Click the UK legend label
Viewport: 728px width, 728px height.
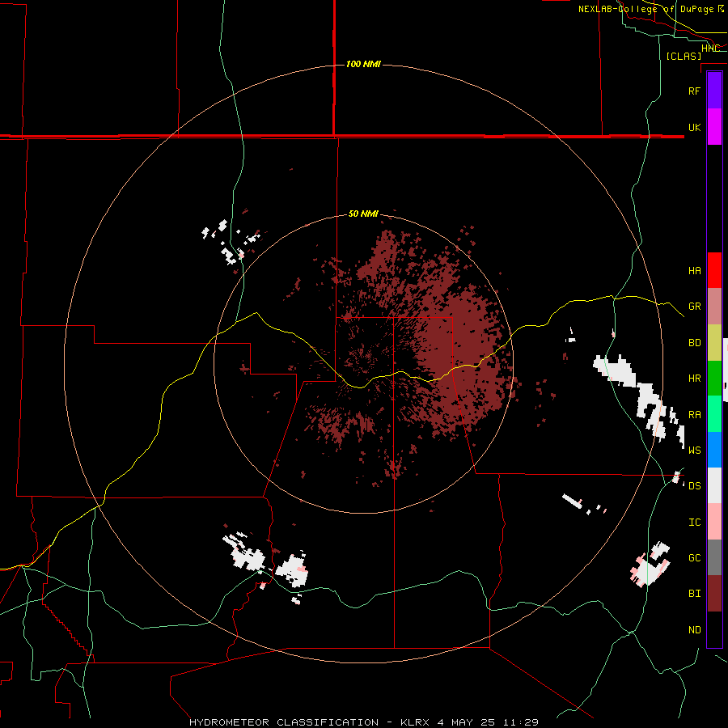694,127
